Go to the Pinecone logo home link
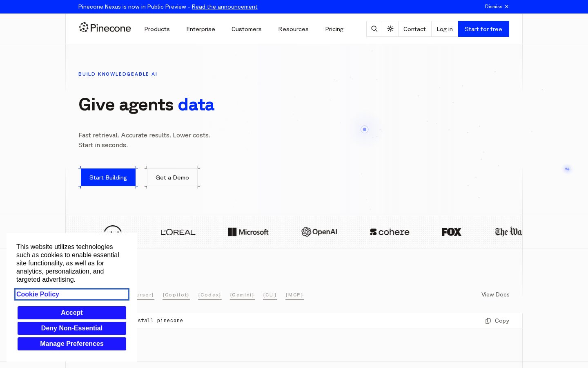This screenshot has height=368, width=588. tap(105, 28)
